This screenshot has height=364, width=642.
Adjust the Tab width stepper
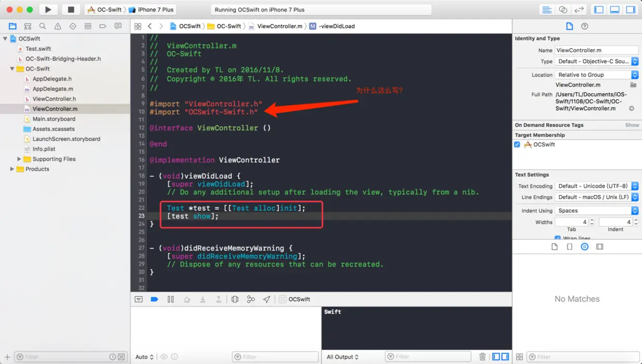(x=592, y=222)
